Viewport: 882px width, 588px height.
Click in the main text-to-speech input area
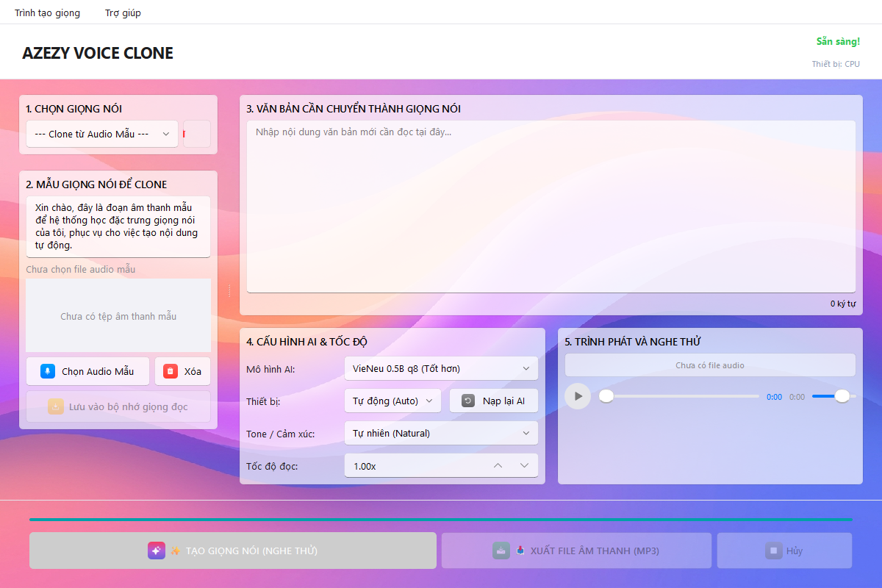pos(551,207)
